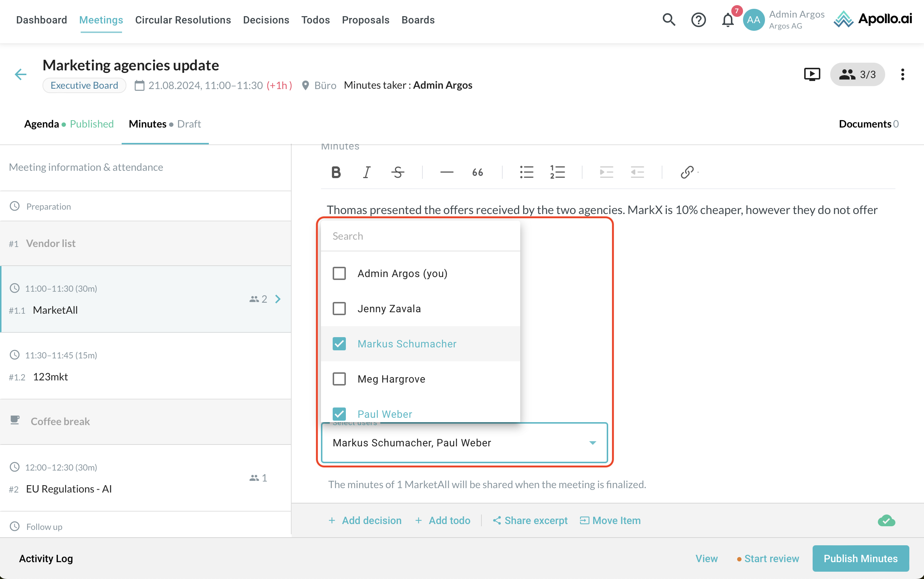Check the Jenny Zavala checkbox

pos(339,309)
